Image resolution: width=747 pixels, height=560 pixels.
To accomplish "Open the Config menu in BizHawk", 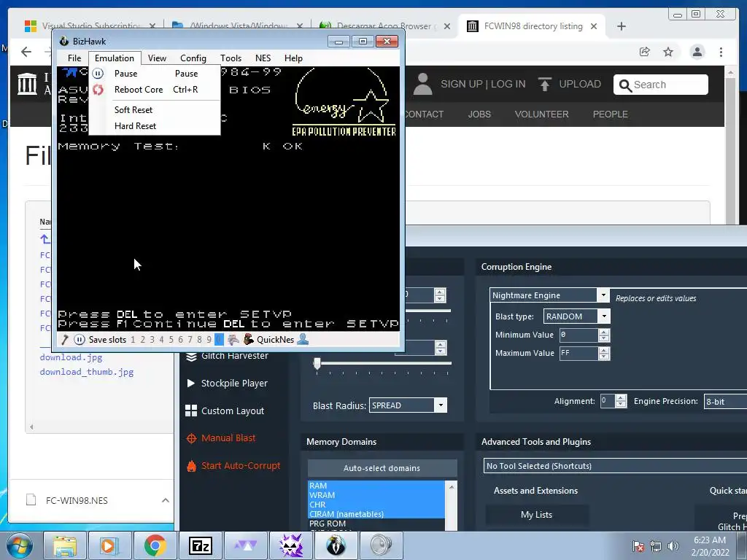I will 193,58.
